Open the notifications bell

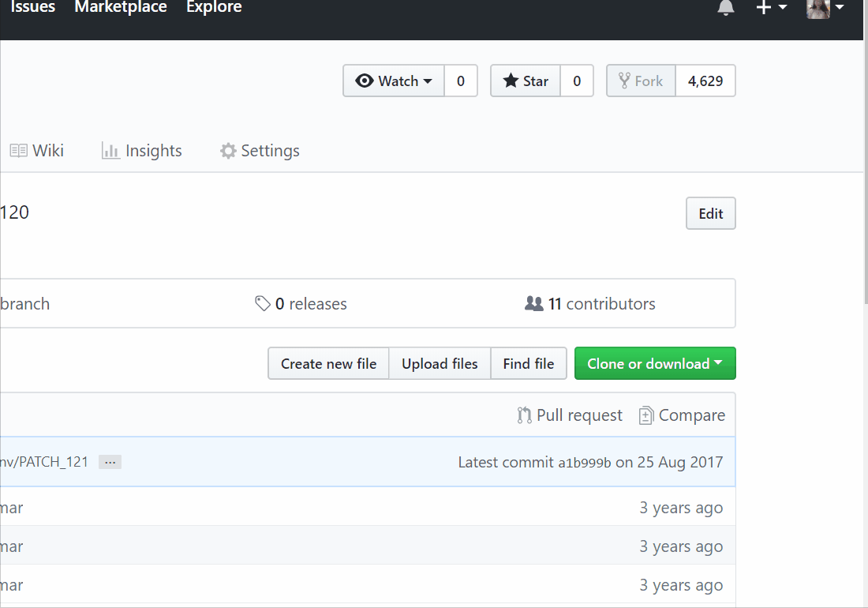coord(726,8)
